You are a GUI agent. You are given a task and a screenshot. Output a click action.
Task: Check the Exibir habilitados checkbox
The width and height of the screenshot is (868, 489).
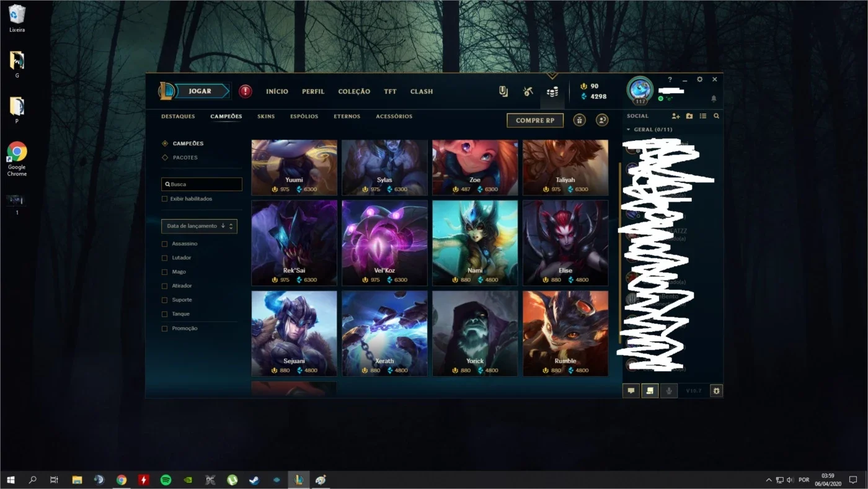click(164, 199)
